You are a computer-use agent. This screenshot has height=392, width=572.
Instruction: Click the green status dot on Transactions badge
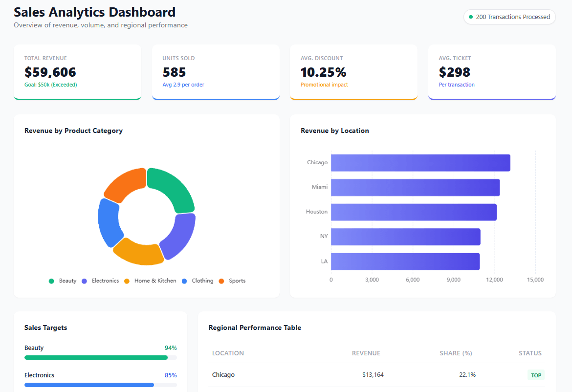470,17
